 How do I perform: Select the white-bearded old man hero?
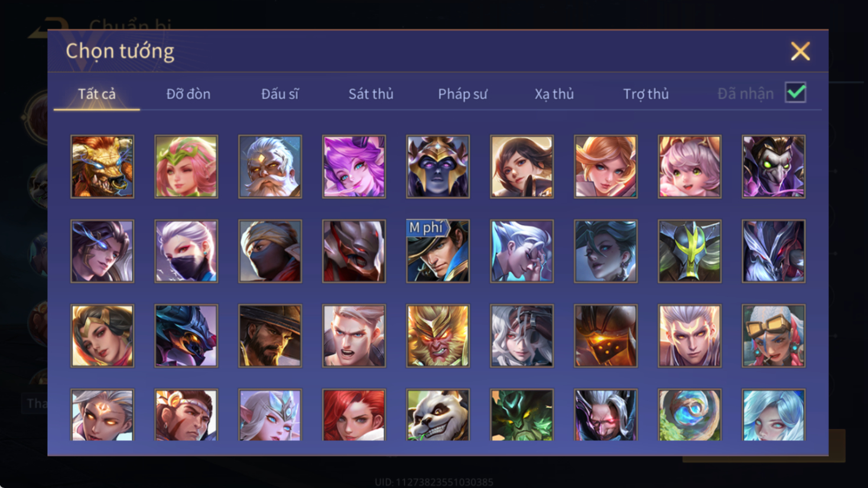(270, 167)
